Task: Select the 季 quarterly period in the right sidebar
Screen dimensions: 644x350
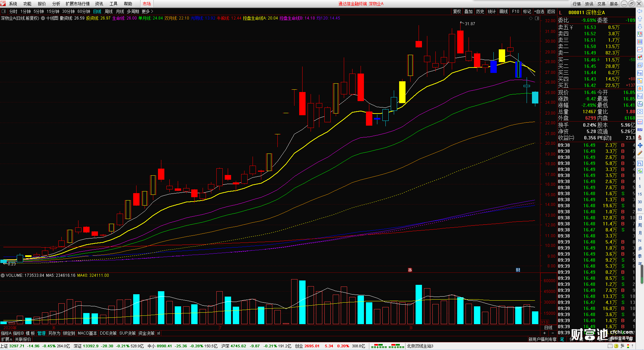Action: point(640,256)
